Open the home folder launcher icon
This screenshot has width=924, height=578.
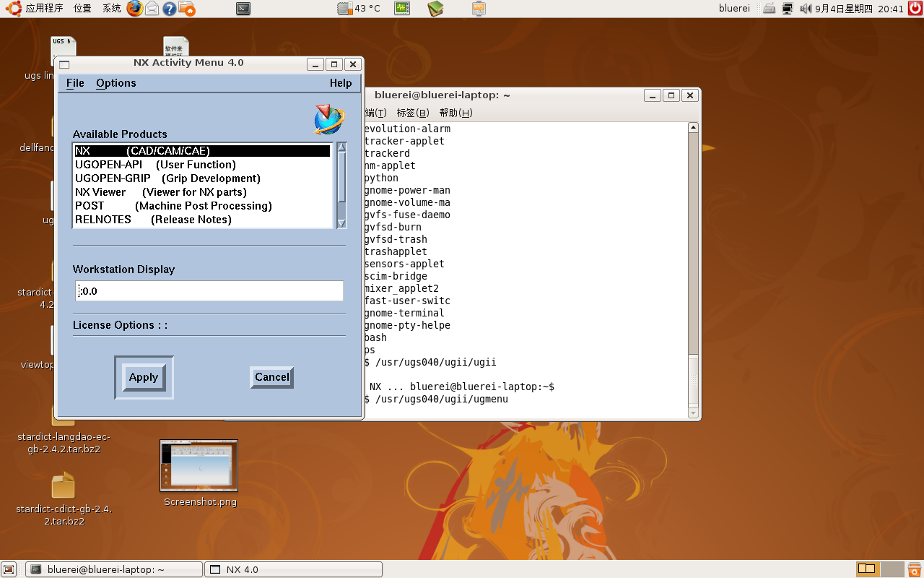pos(187,9)
